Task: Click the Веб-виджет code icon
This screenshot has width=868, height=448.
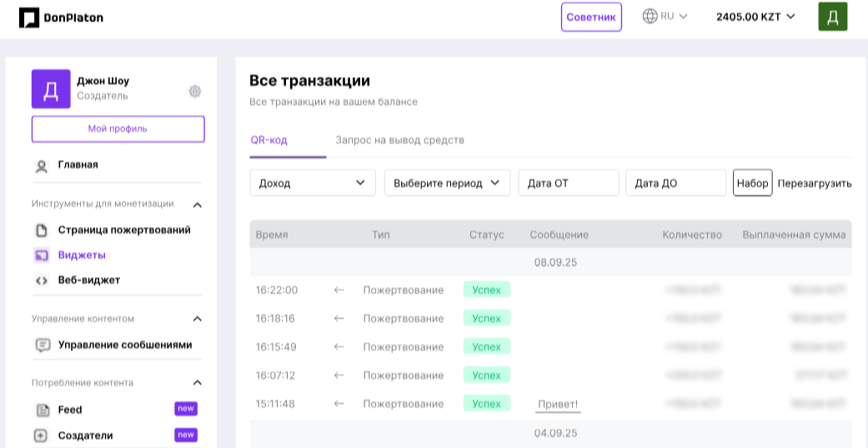Action: pos(42,280)
